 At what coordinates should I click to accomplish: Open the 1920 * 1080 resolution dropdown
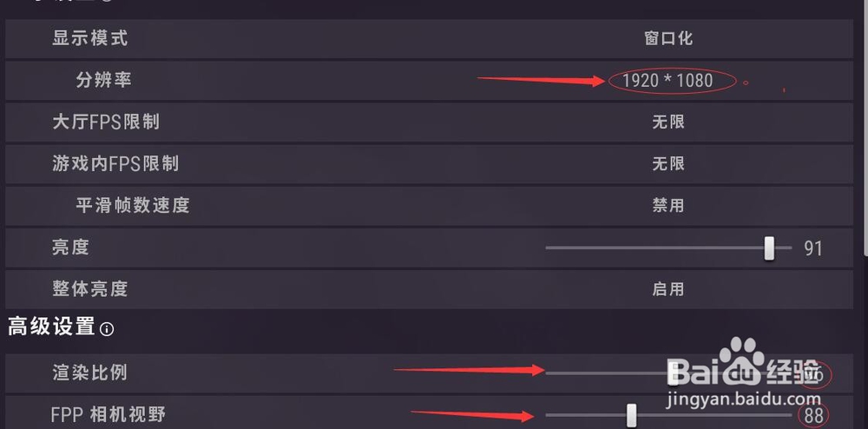tap(667, 81)
